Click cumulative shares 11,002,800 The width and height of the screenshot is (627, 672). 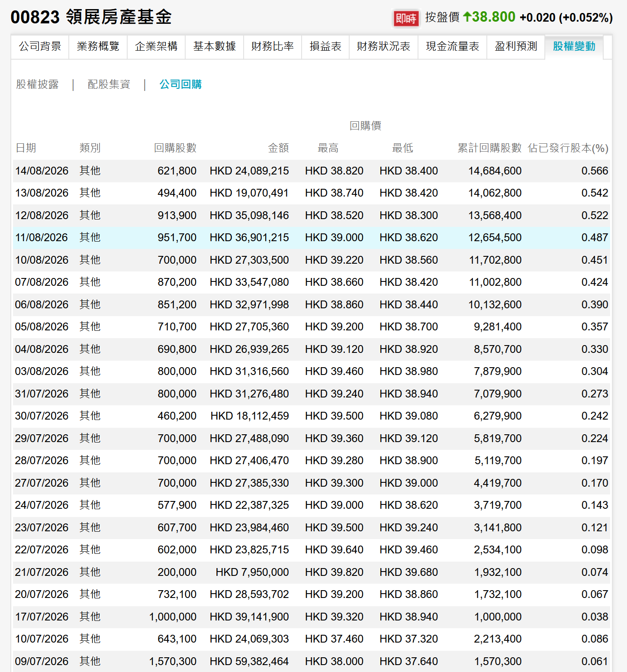495,282
